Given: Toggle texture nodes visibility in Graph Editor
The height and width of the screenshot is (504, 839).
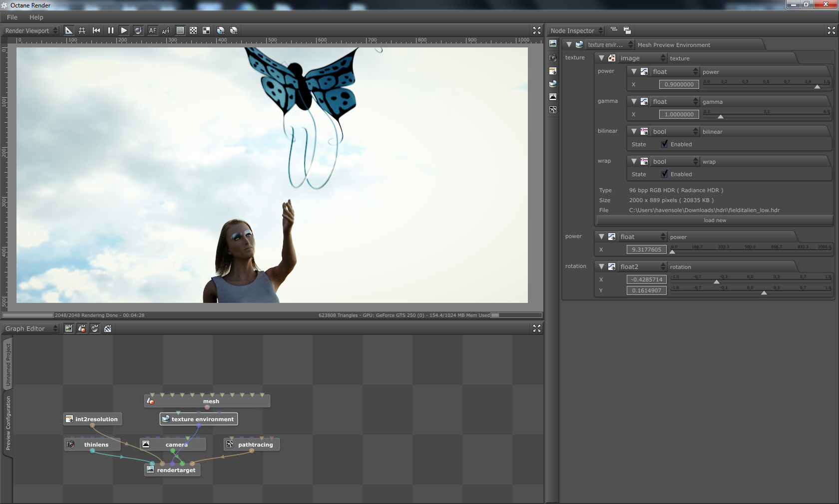Looking at the screenshot, I should (x=108, y=328).
